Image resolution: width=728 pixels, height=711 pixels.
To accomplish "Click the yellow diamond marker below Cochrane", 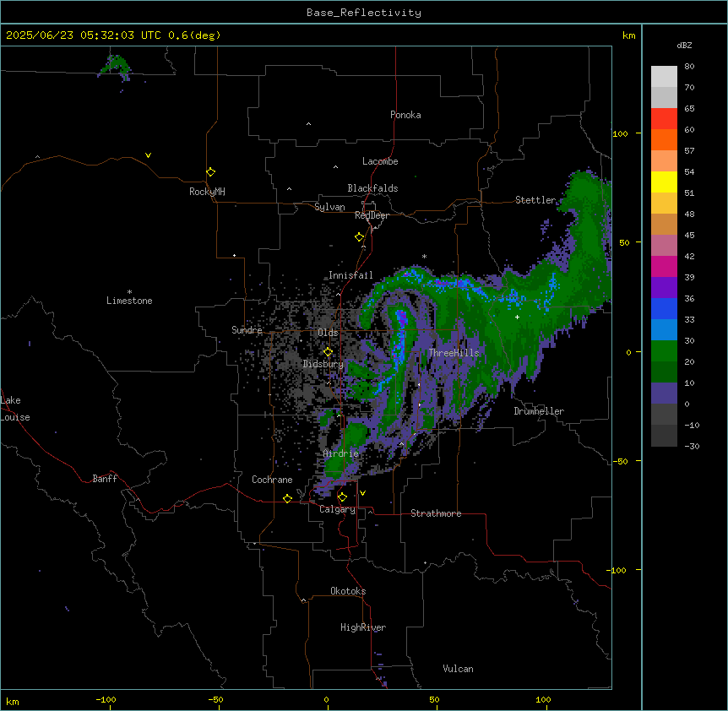I will coord(287,498).
